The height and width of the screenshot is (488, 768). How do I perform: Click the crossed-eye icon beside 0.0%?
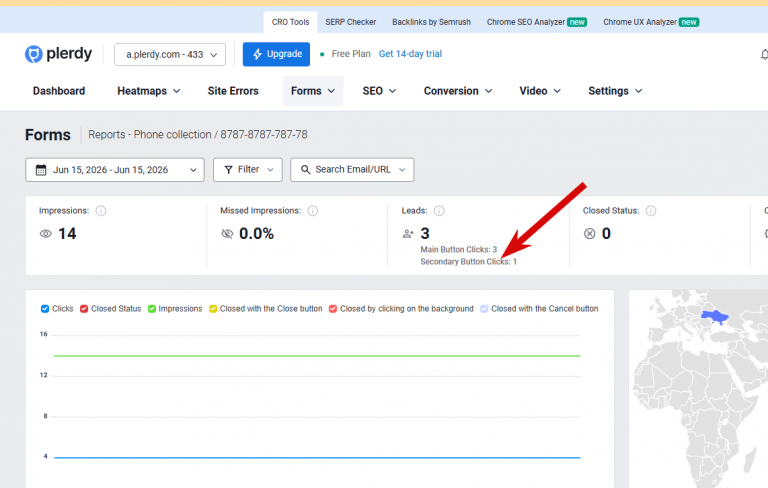coord(227,234)
